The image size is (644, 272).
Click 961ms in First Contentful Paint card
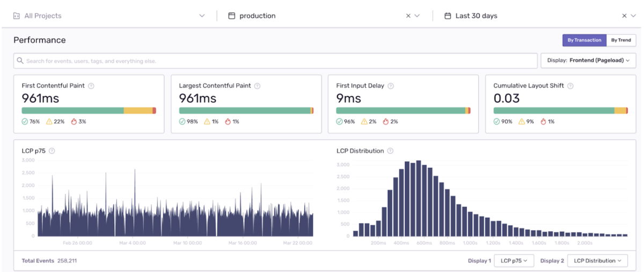[x=40, y=98]
